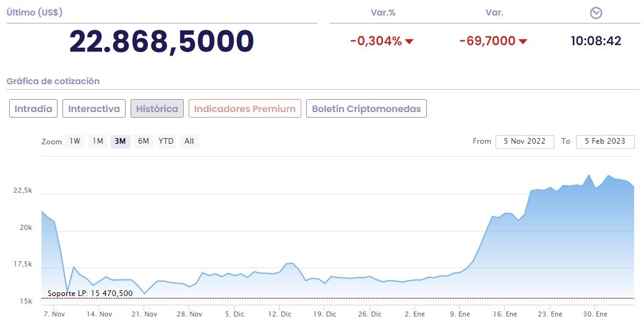Select the Histórica tab
The width and height of the screenshot is (644, 327).
(x=157, y=108)
